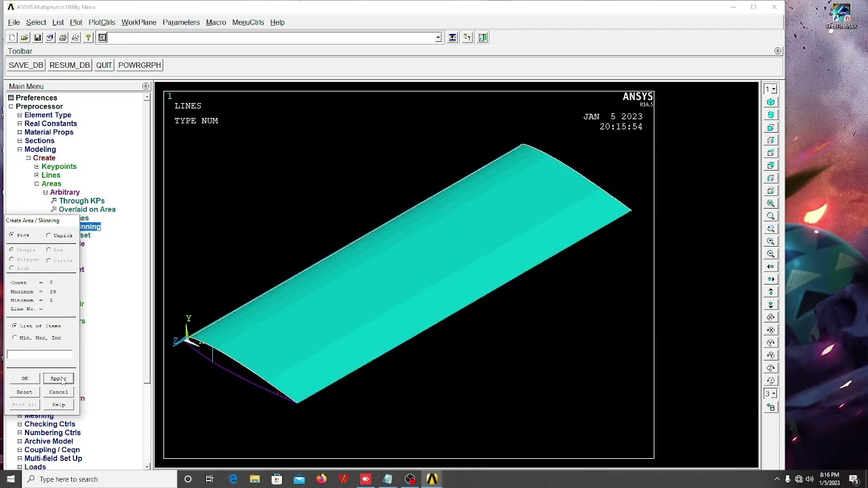Click the Open ANSYS File icon
Image resolution: width=868 pixels, height=488 pixels.
[25, 38]
